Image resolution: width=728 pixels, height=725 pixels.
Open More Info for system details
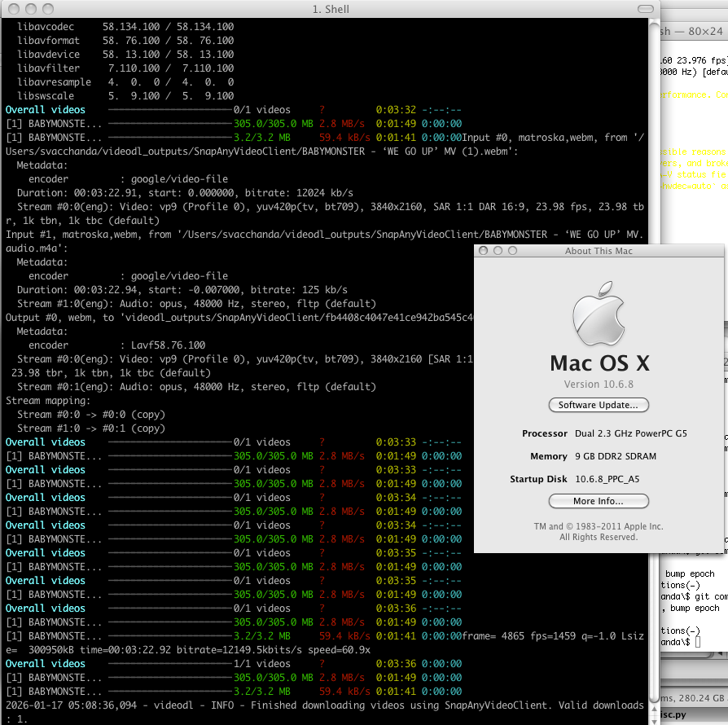click(599, 501)
